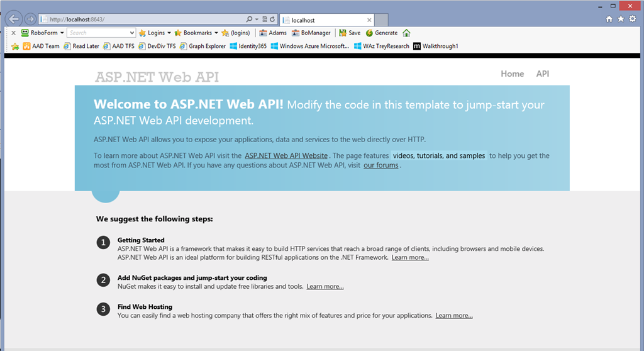
Task: Open the RoboForm menu button
Action: (42, 33)
